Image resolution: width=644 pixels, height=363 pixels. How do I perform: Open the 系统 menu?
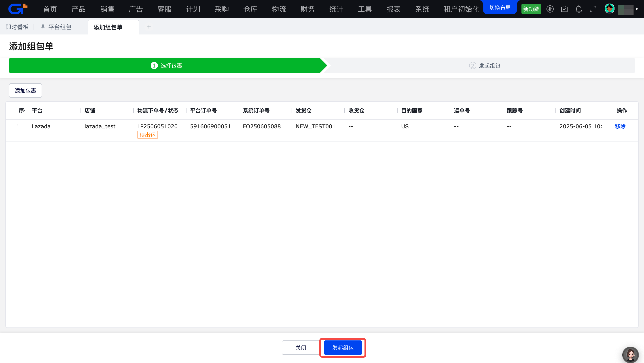422,9
